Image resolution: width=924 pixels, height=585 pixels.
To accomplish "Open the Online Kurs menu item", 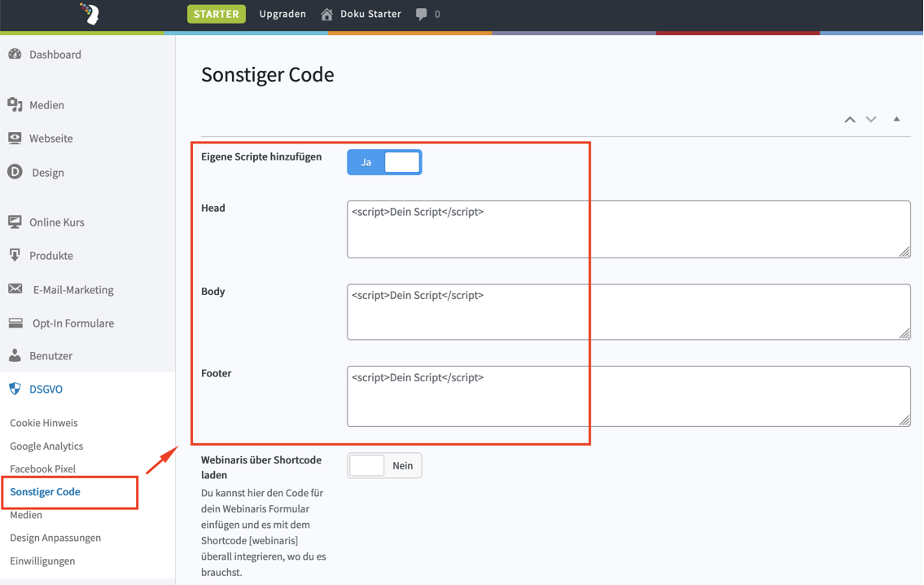I will (56, 222).
